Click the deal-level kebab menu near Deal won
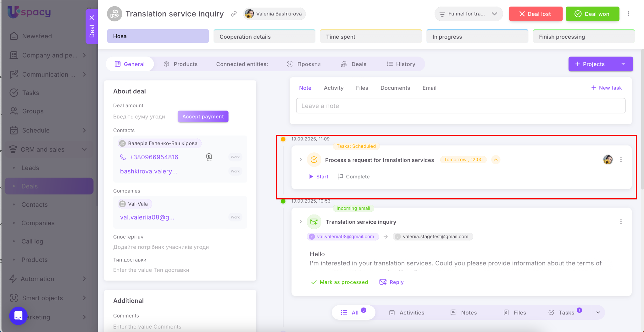The height and width of the screenshot is (332, 644). point(628,14)
